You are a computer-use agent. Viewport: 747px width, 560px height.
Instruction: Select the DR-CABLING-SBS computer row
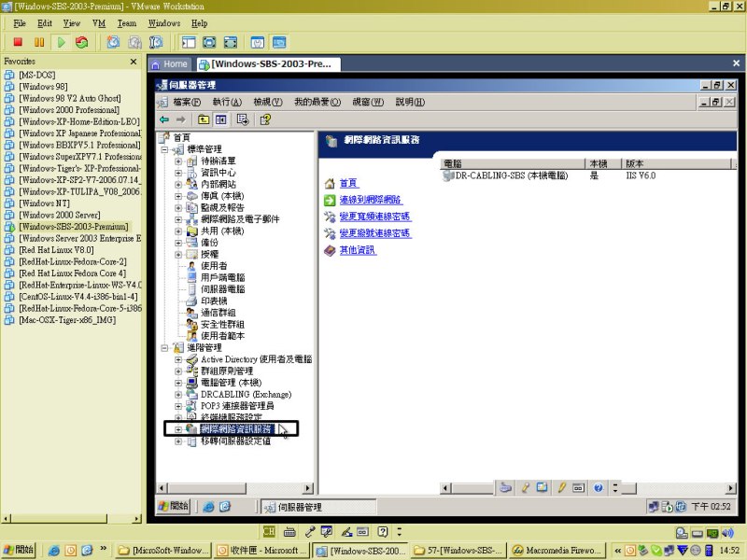(x=512, y=175)
